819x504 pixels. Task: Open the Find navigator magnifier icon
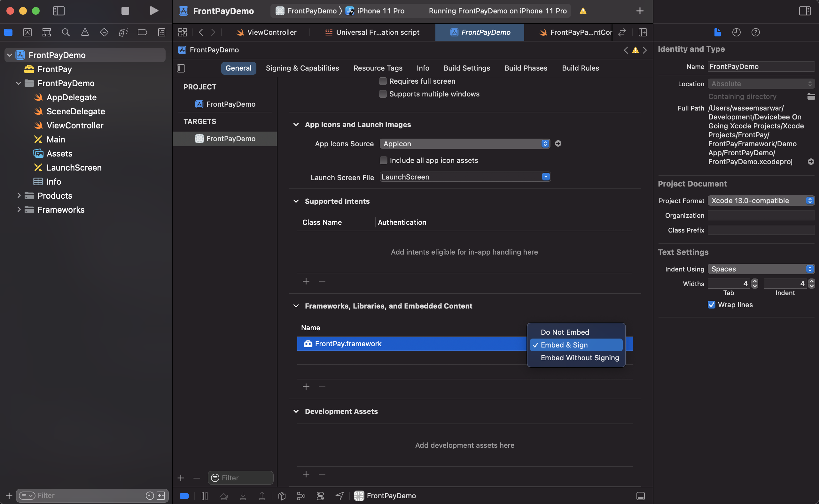(x=66, y=32)
